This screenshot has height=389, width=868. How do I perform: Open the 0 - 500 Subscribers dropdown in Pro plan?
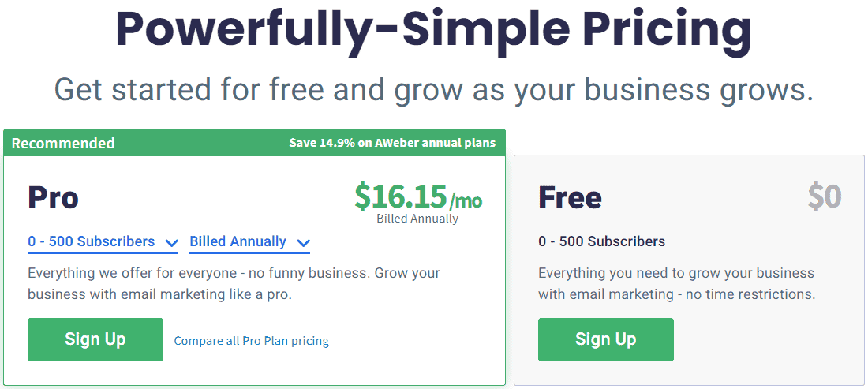[x=103, y=242]
